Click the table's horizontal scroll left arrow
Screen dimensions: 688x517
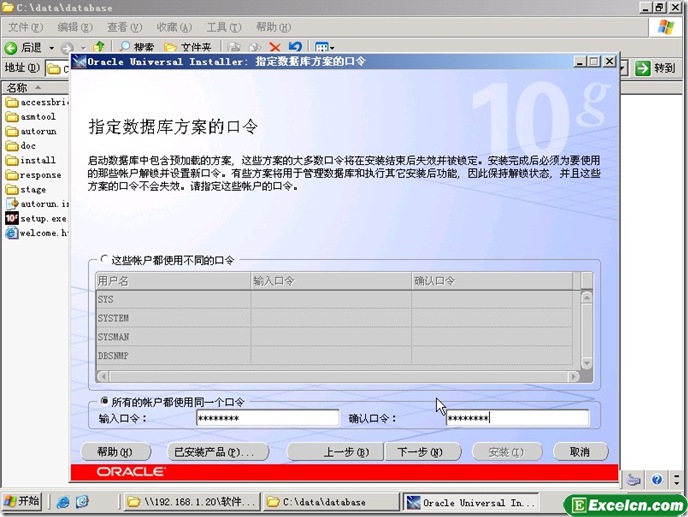point(103,377)
